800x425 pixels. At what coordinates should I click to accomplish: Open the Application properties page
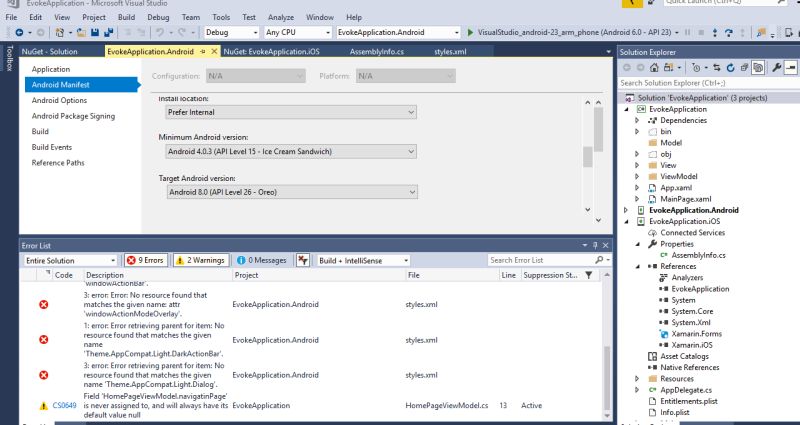tap(51, 69)
